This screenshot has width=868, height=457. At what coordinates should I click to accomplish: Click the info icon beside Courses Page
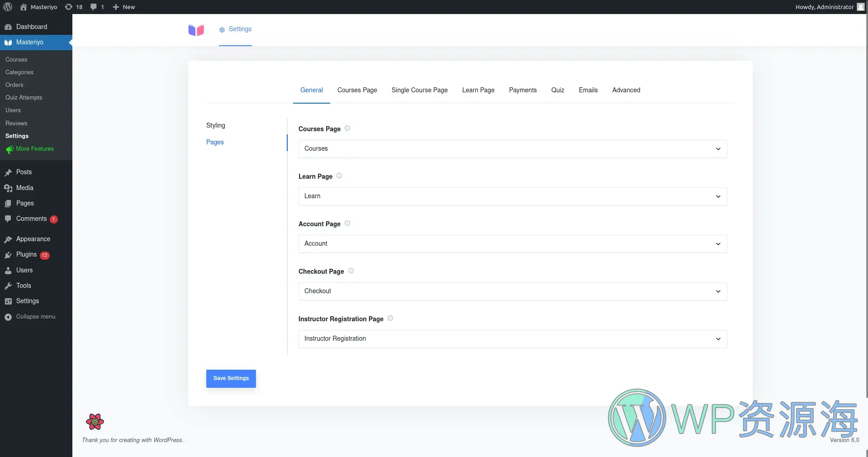pos(347,129)
